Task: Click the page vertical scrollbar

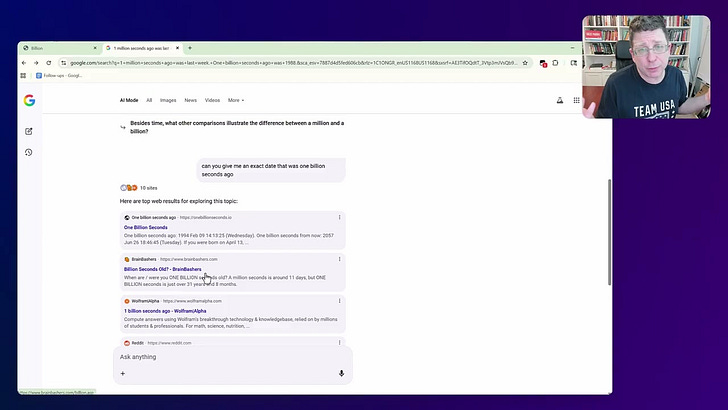Action: click(x=609, y=232)
